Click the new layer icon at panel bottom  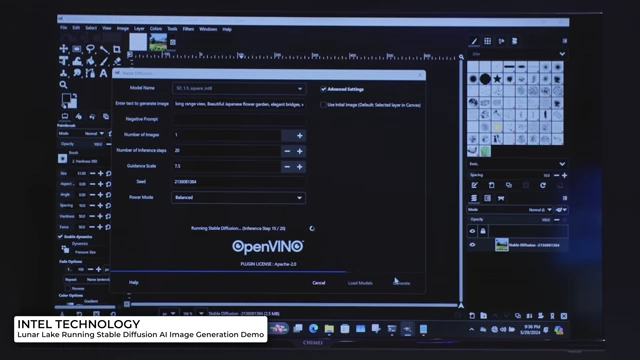(472, 316)
